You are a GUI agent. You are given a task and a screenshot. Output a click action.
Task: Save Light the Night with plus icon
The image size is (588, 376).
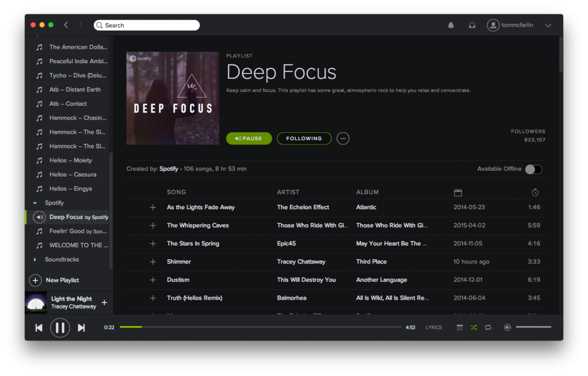tap(105, 302)
